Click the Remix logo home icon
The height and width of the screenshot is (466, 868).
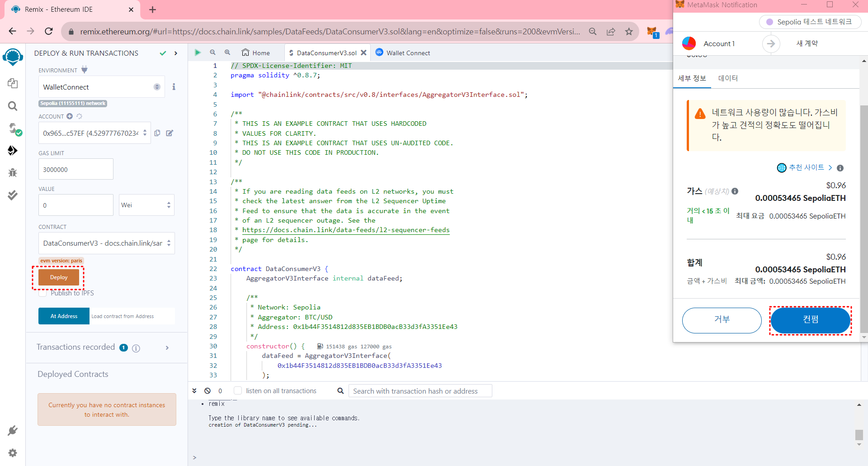[13, 57]
